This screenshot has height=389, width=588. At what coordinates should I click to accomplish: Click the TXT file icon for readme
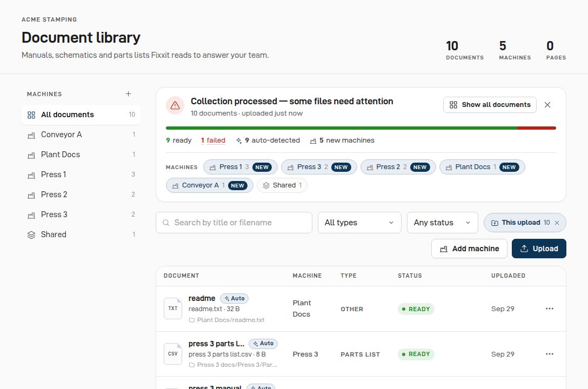click(x=173, y=309)
